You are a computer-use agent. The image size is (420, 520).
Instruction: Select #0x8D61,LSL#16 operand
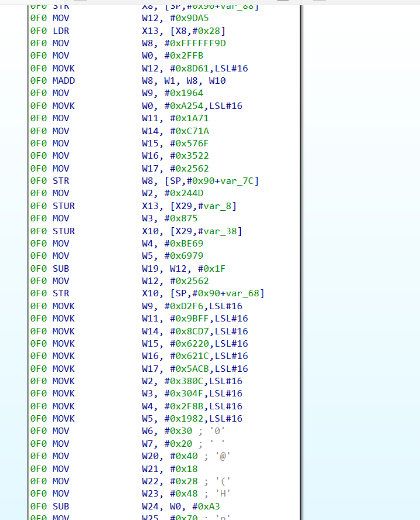(209, 69)
